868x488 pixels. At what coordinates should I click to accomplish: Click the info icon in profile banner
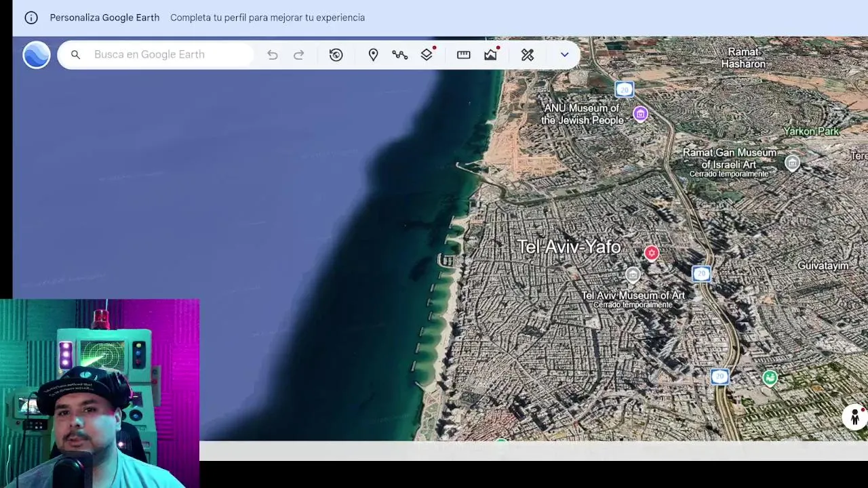click(x=31, y=18)
